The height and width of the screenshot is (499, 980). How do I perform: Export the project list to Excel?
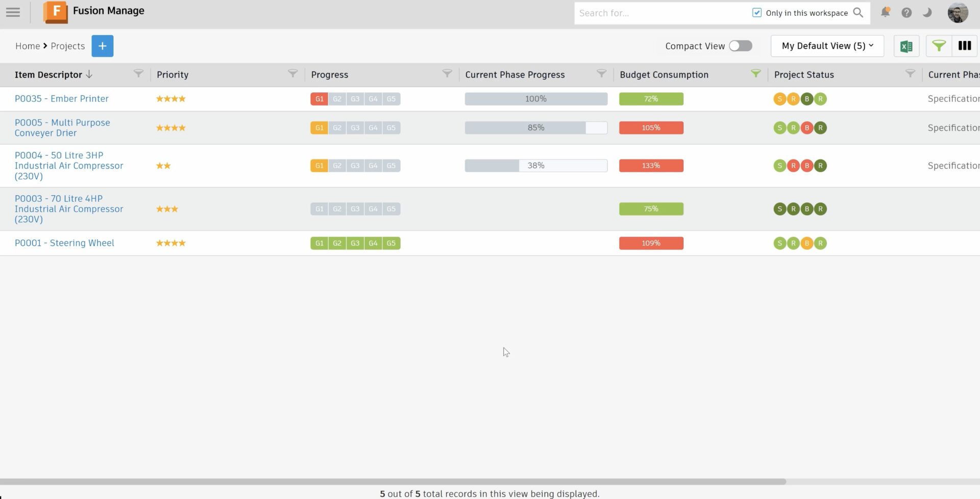tap(906, 45)
